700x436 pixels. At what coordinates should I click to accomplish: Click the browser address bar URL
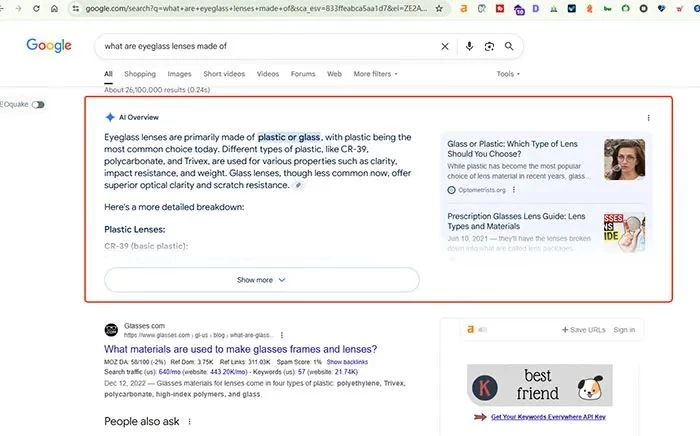[x=256, y=8]
